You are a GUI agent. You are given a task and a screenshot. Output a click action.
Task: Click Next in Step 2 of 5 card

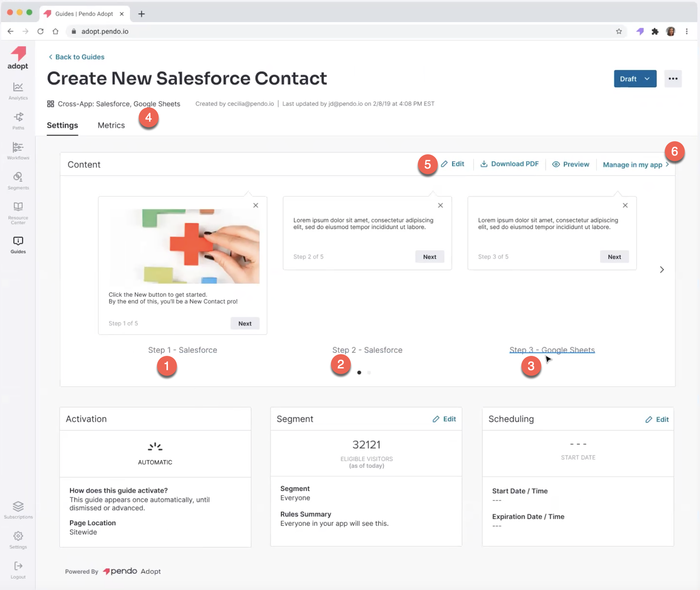point(430,257)
